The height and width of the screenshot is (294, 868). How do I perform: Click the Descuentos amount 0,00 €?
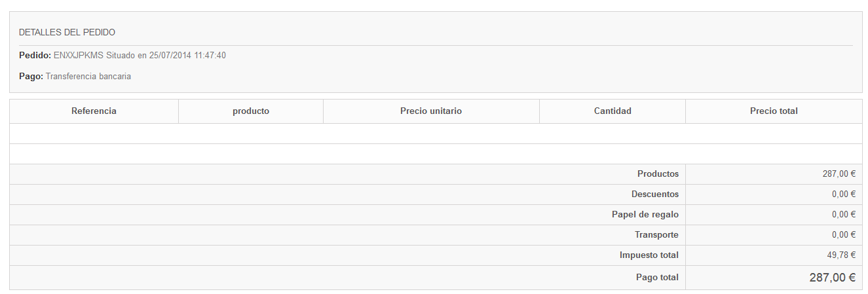click(844, 194)
